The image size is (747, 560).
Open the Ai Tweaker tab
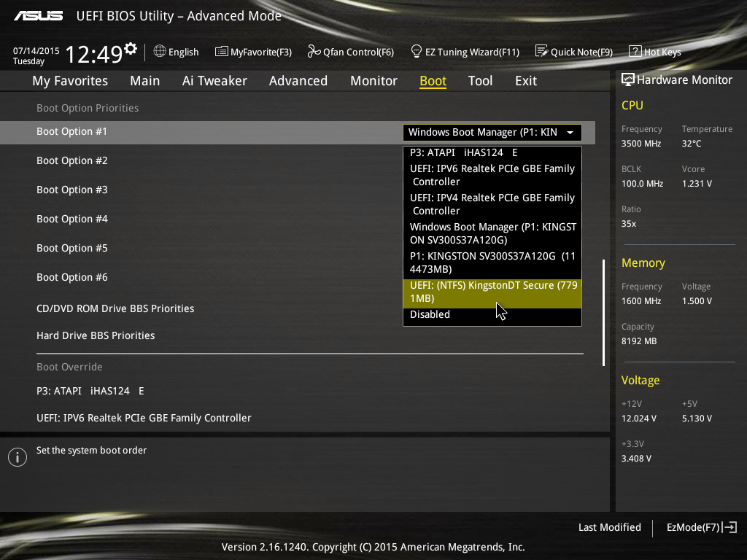coord(214,81)
